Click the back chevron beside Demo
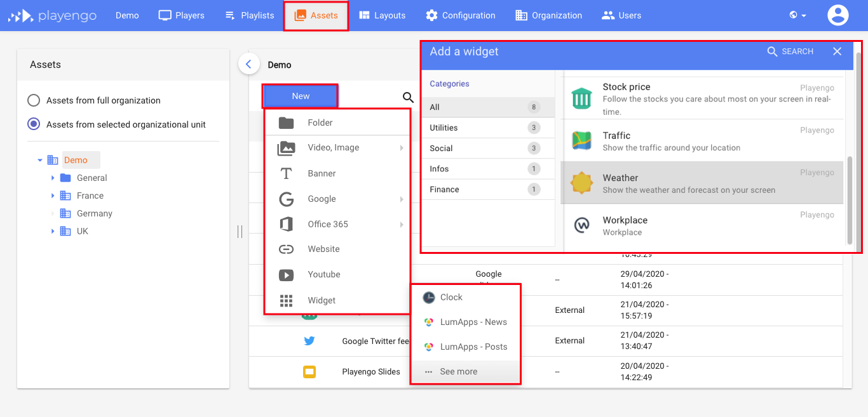Screen dimensions: 868x417 click(248, 64)
